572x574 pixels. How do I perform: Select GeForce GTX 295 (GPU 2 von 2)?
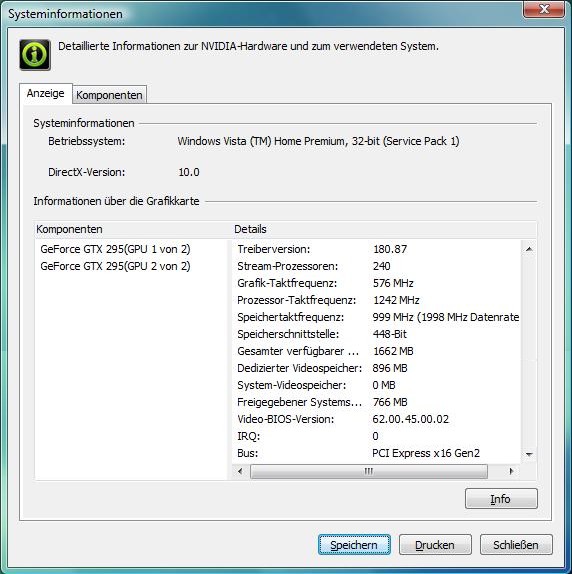pyautogui.click(x=115, y=266)
